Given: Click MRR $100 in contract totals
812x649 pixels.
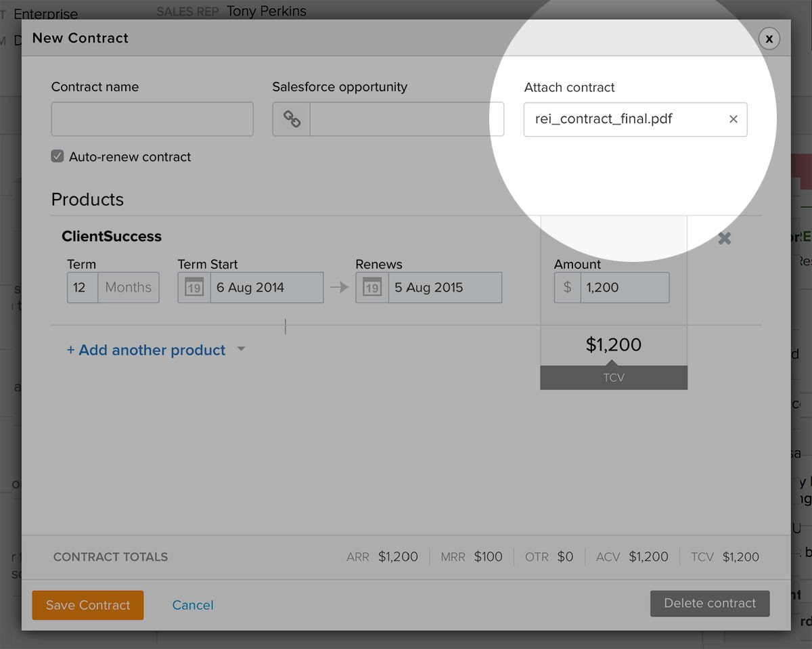Looking at the screenshot, I should [472, 557].
